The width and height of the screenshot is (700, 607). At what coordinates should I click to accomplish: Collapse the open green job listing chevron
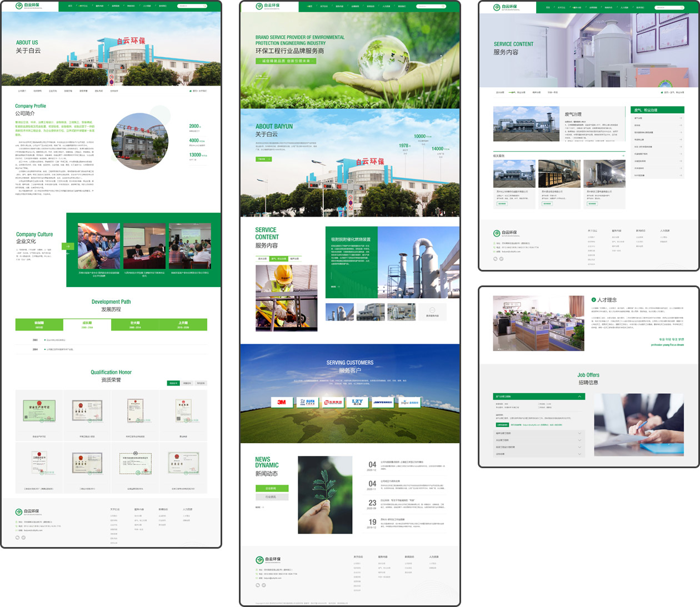click(x=579, y=397)
